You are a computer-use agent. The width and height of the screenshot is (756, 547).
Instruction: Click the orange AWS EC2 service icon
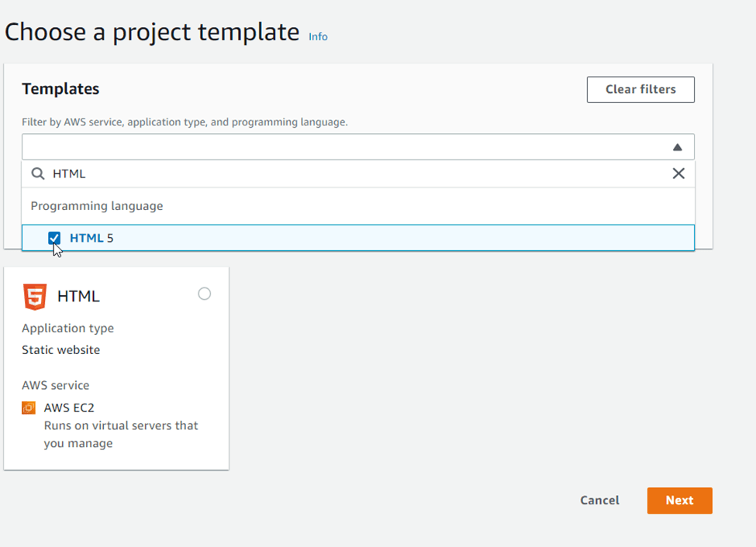pyautogui.click(x=29, y=408)
